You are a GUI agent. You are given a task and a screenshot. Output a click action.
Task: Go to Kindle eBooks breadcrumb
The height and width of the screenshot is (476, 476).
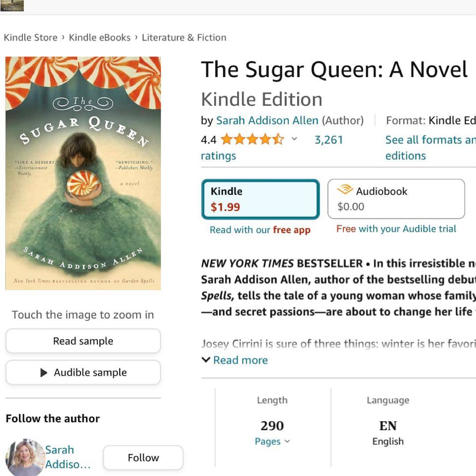pyautogui.click(x=100, y=37)
